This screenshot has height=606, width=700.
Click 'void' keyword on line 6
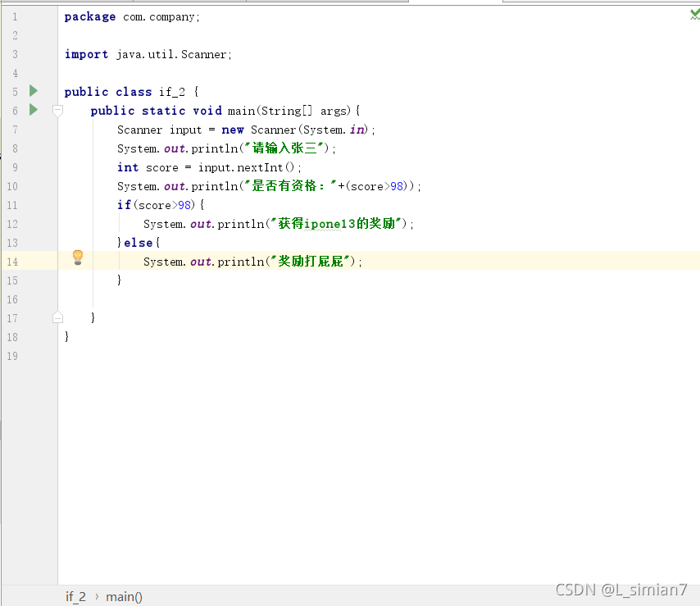point(207,111)
